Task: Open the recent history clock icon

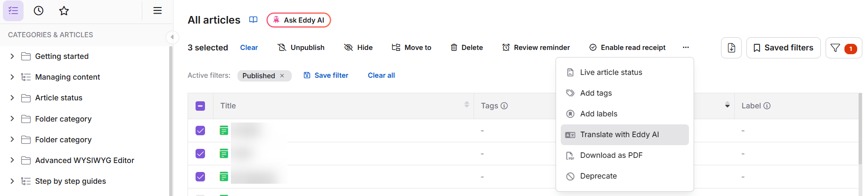Action: [39, 10]
